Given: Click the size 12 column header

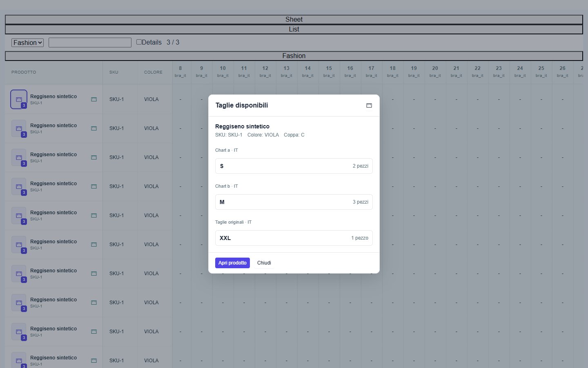Looking at the screenshot, I should [x=265, y=72].
